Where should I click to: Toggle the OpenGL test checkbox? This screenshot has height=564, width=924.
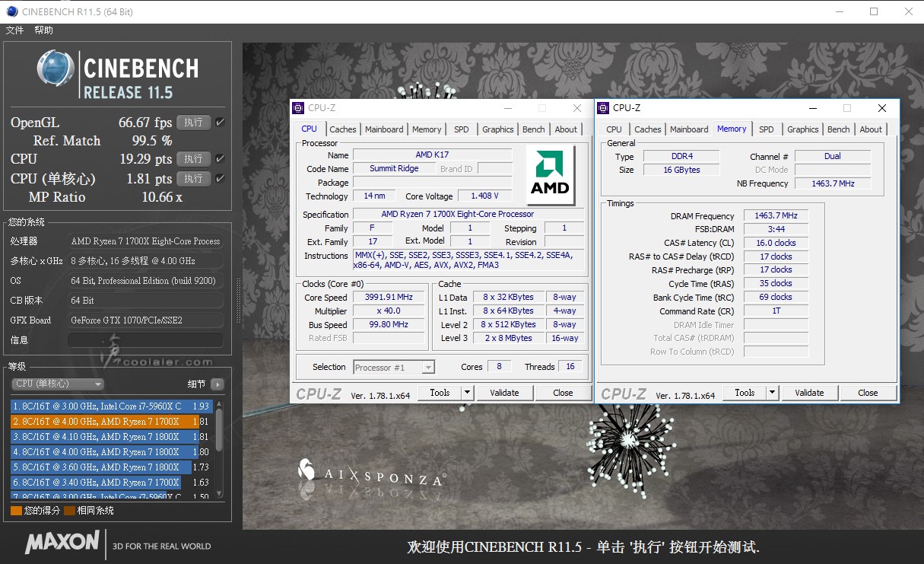tap(220, 123)
